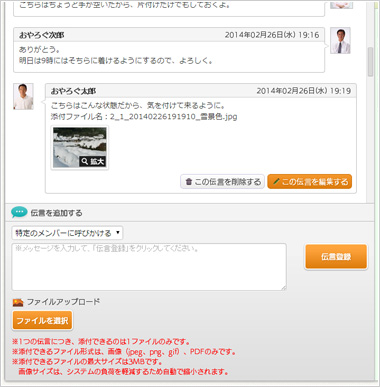
Task: Delete the message via the この伝言を削除する button
Action: pyautogui.click(x=222, y=182)
